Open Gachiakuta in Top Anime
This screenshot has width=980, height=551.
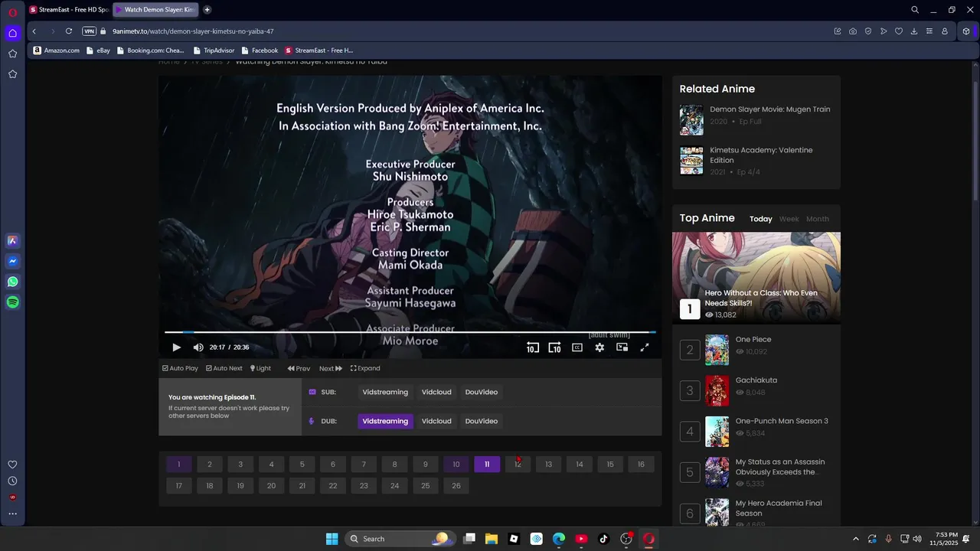756,380
